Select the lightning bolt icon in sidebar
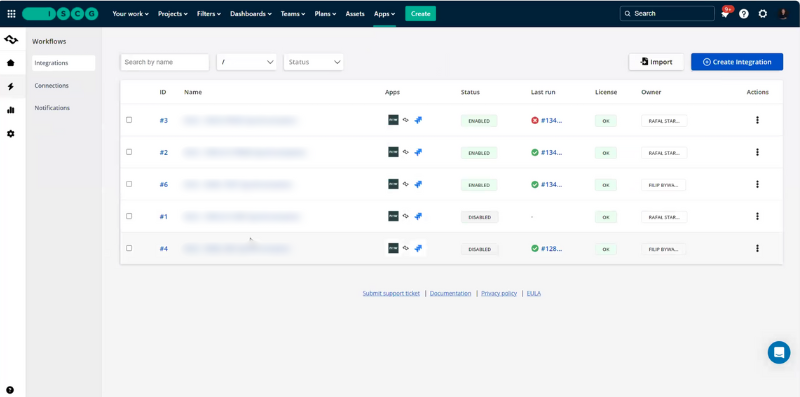 coord(11,87)
